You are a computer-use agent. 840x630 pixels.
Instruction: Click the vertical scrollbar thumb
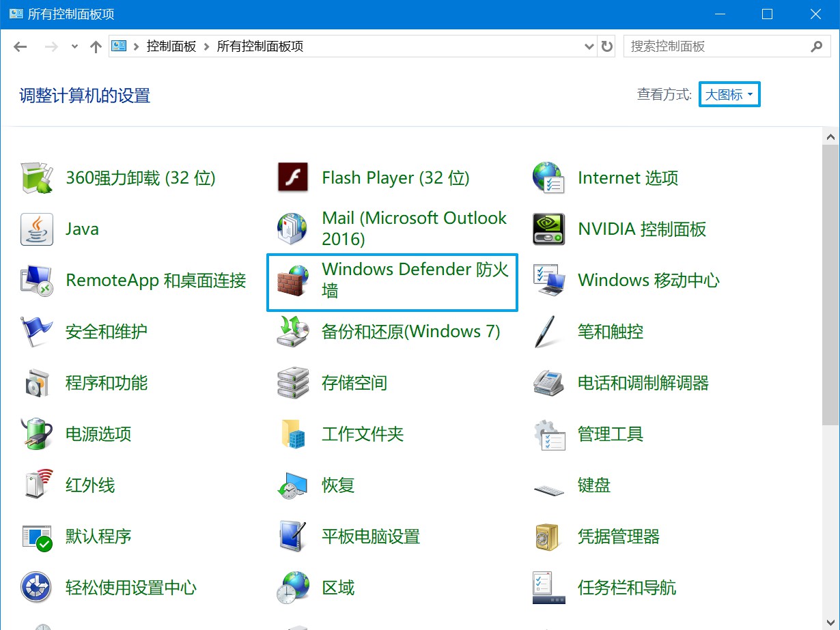coord(831,285)
